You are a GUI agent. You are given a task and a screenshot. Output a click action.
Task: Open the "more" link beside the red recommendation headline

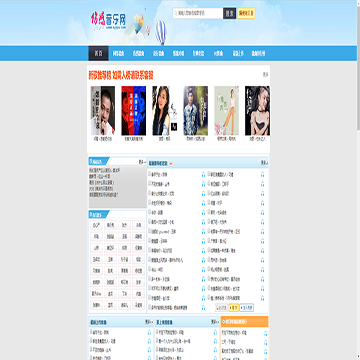[x=265, y=74]
